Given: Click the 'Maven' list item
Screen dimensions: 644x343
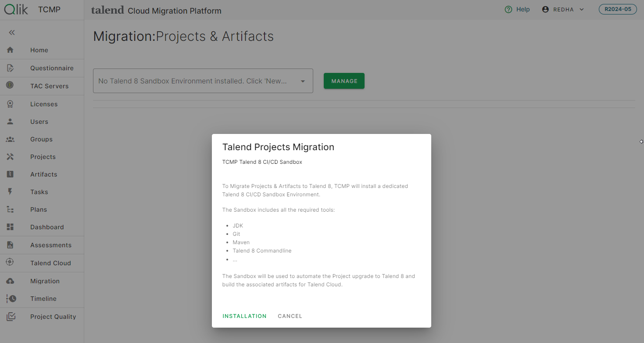Looking at the screenshot, I should tap(241, 242).
